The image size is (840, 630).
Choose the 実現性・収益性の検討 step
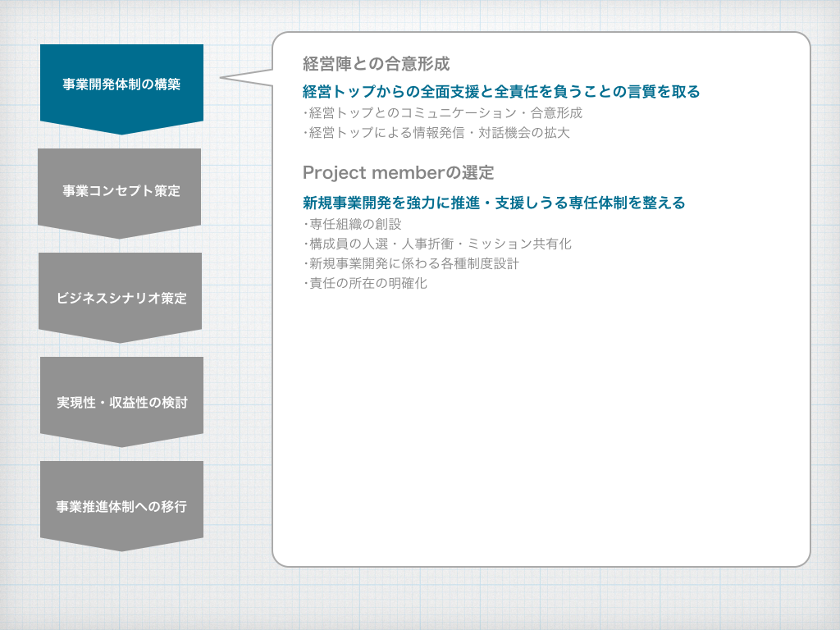(x=121, y=400)
